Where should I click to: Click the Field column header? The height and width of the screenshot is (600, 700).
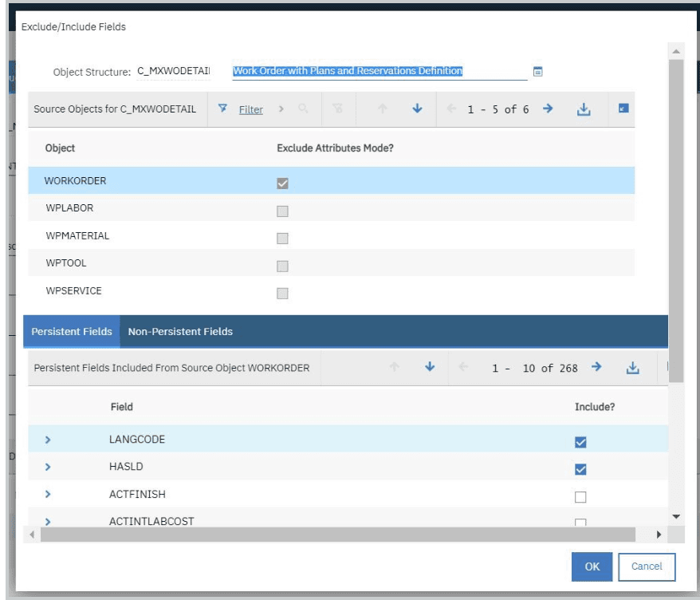(x=121, y=407)
